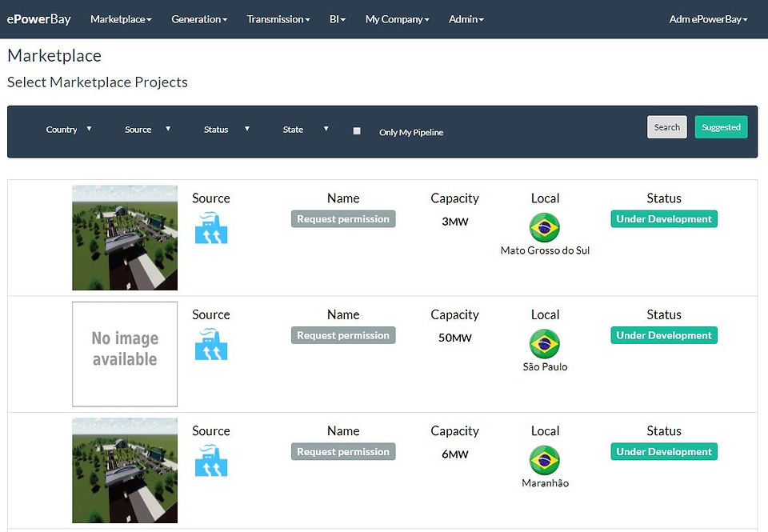
Task: Click Under Development badge of 50MW project
Action: point(664,335)
